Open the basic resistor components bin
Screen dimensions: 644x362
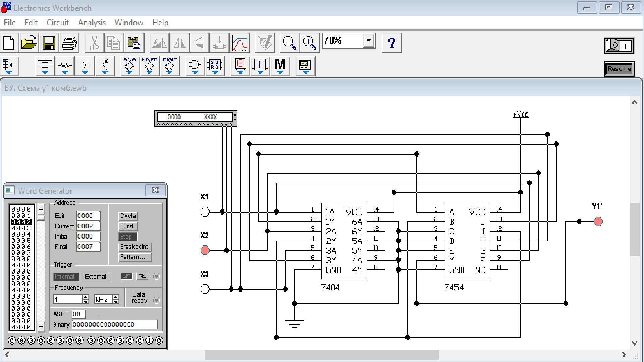tap(65, 66)
